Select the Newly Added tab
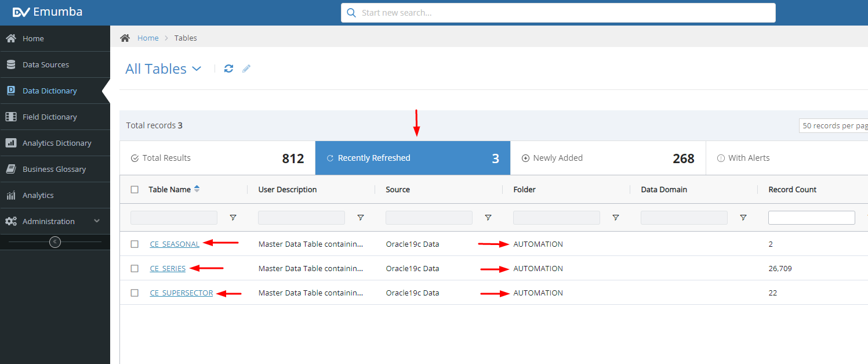The height and width of the screenshot is (364, 868). click(x=608, y=158)
